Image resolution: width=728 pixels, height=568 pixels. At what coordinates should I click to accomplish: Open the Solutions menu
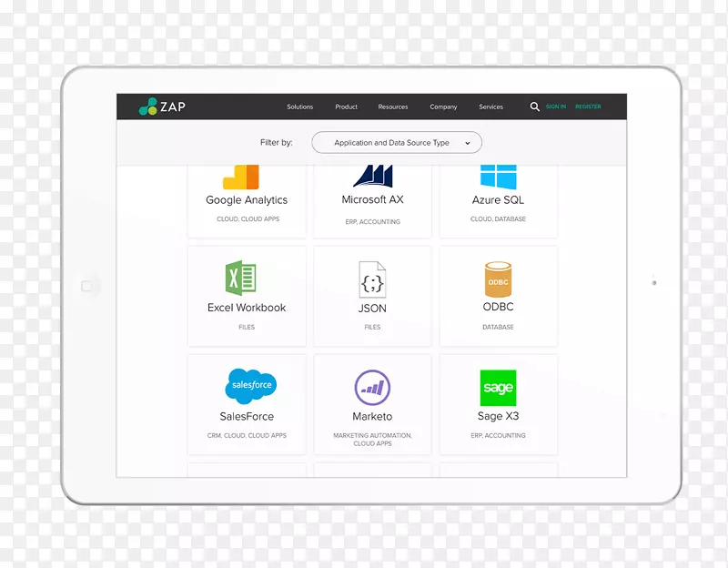click(300, 106)
